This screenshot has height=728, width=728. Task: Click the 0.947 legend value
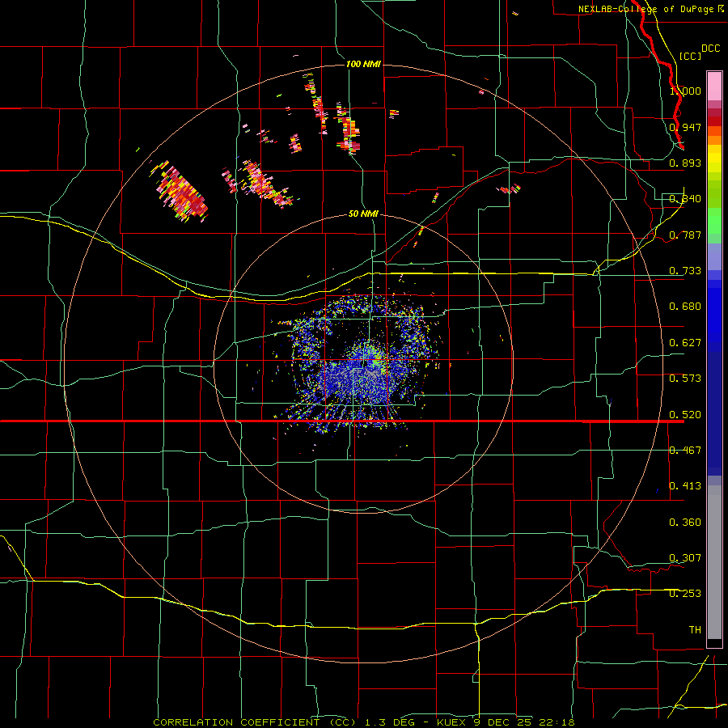[685, 127]
